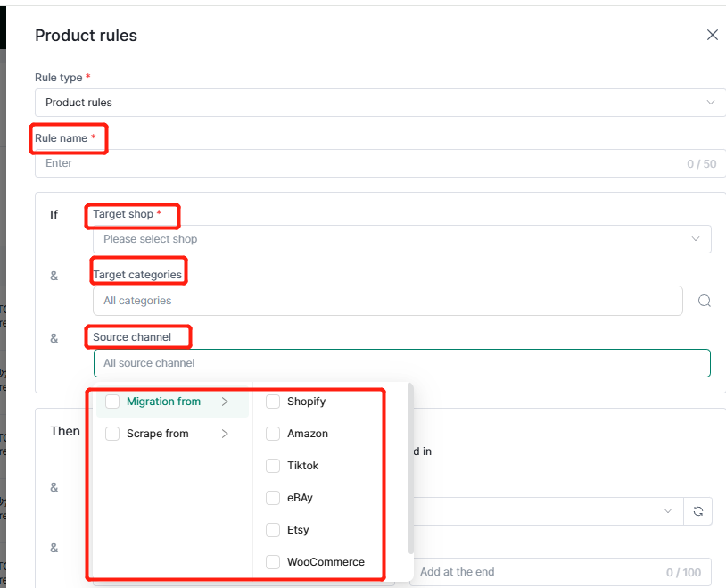Check the Etsy checkbox
This screenshot has width=726, height=588.
pyautogui.click(x=273, y=530)
